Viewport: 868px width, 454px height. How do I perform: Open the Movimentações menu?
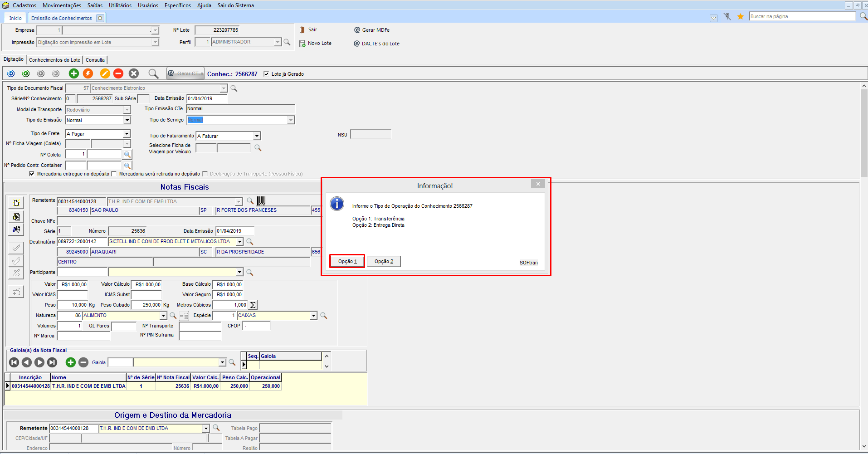pyautogui.click(x=62, y=5)
